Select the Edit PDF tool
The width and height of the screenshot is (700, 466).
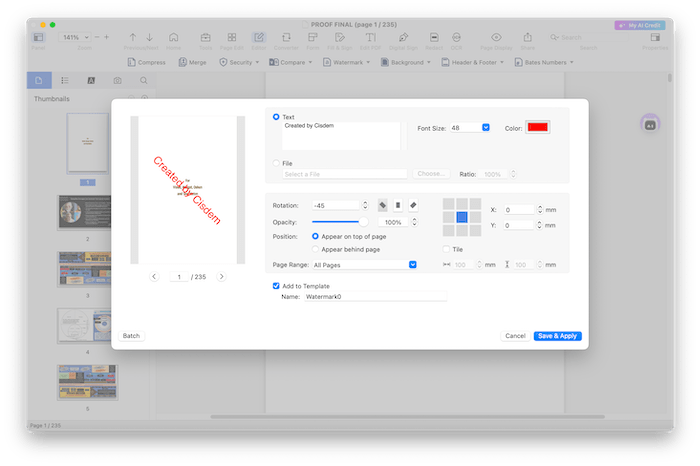tap(371, 37)
